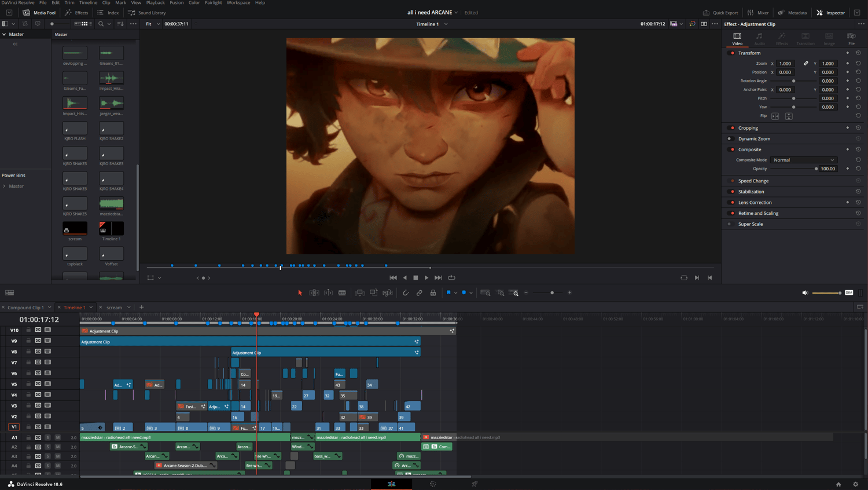Toggle timeline snapping magnet icon

(406, 292)
